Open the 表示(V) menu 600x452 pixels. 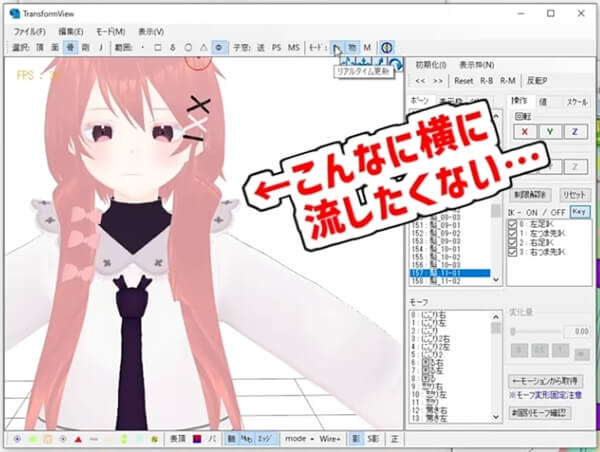click(149, 32)
